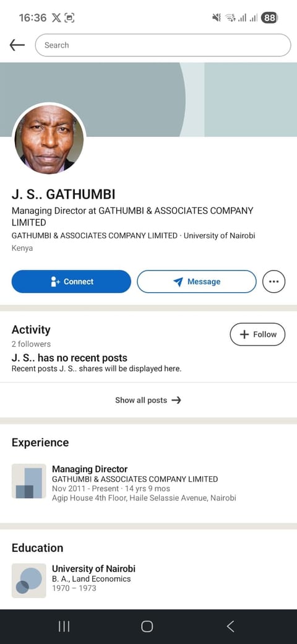Open the profile photo
297x644 pixels.
pyautogui.click(x=49, y=139)
